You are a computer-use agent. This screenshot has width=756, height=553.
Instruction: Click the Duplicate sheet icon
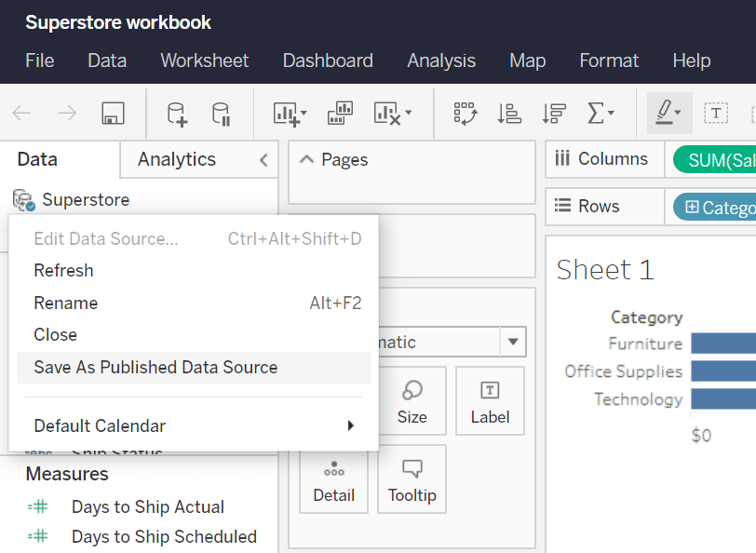tap(340, 114)
